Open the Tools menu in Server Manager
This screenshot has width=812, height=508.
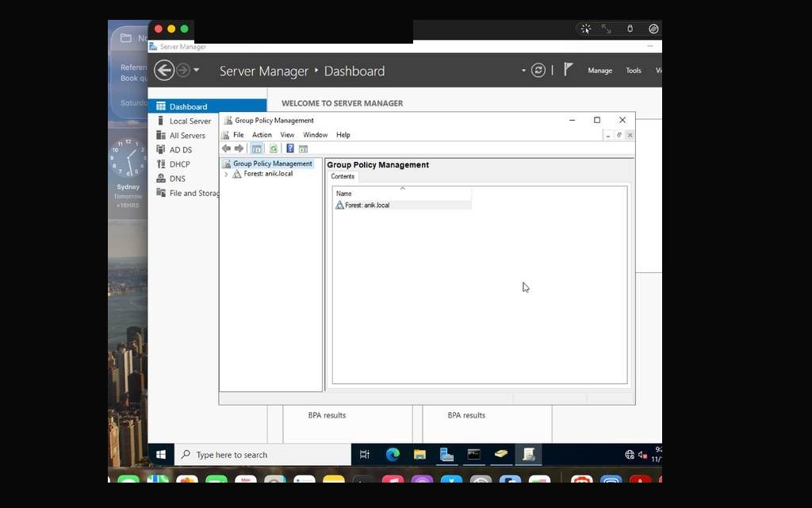pos(634,71)
